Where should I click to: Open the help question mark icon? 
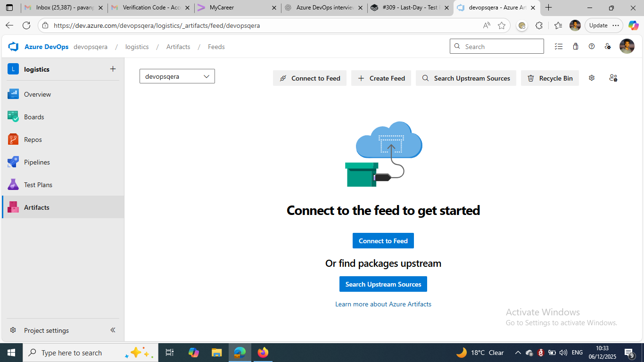592,47
